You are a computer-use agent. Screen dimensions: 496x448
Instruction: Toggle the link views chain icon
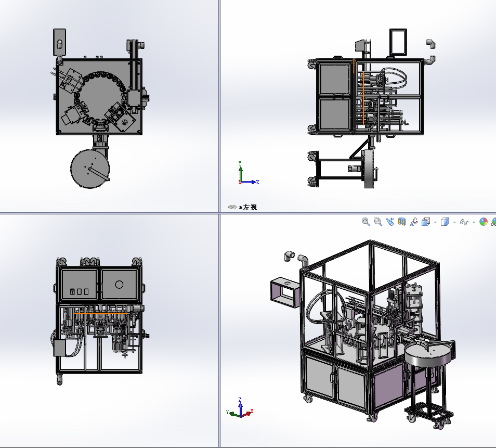tap(232, 207)
